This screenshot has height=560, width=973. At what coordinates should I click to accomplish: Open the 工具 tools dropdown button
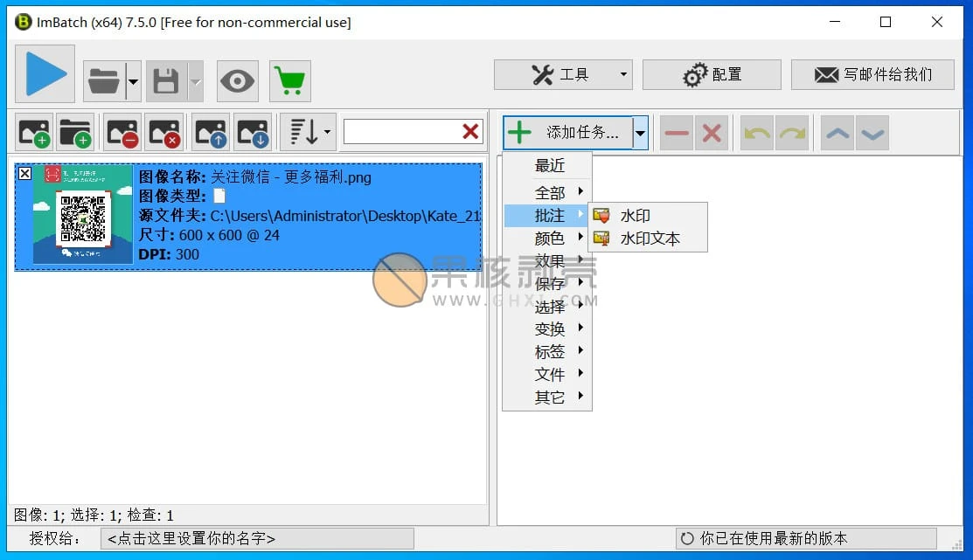[x=563, y=75]
